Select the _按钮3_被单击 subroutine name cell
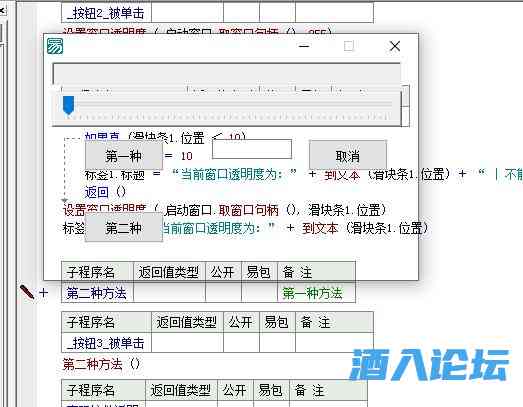The width and height of the screenshot is (523, 407). (x=106, y=343)
